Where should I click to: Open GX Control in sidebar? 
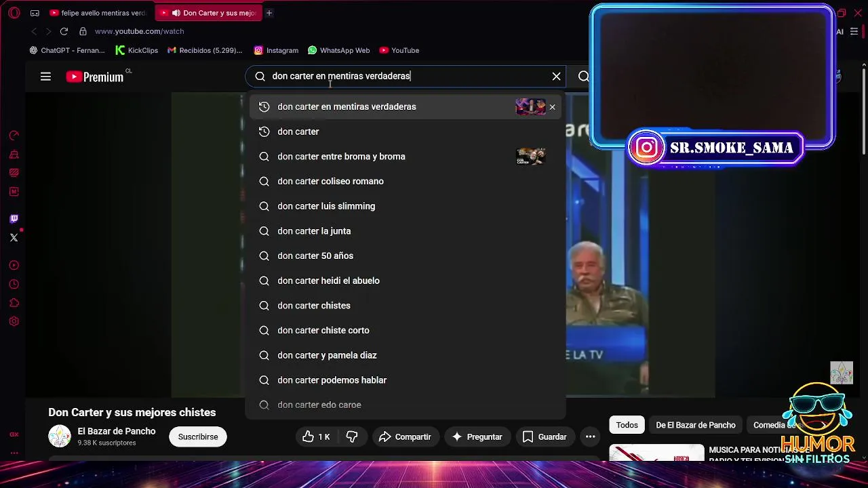[x=14, y=136]
